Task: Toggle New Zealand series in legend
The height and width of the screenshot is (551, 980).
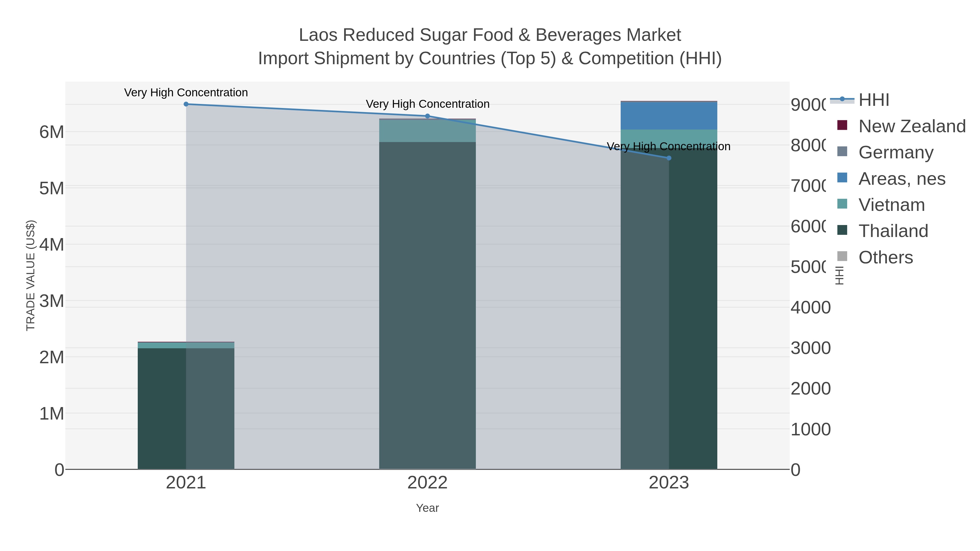Action: (x=901, y=126)
